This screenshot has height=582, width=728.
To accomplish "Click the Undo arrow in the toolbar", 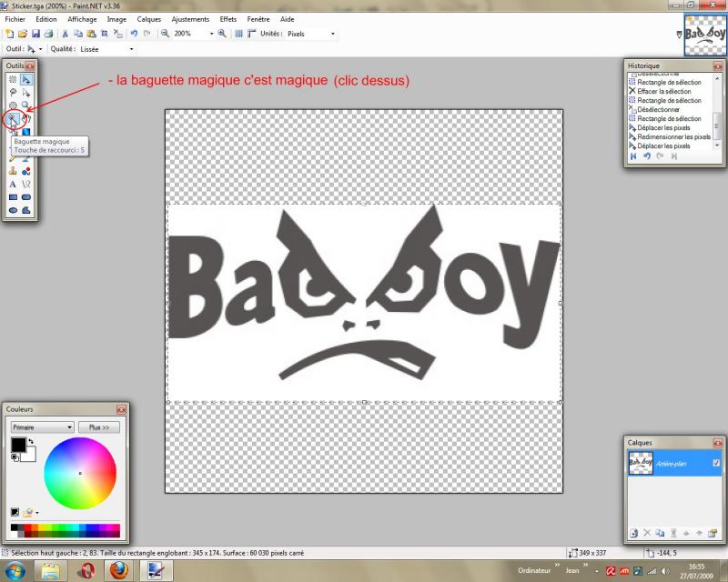I will tap(134, 34).
